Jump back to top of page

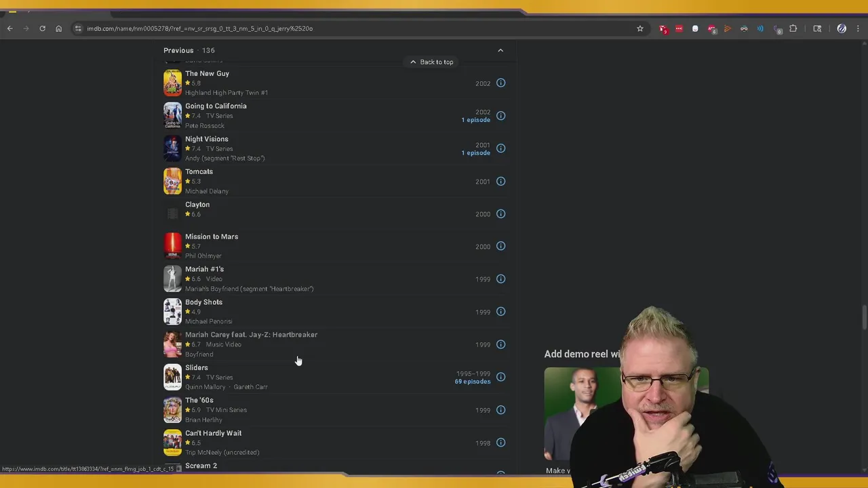pyautogui.click(x=431, y=62)
